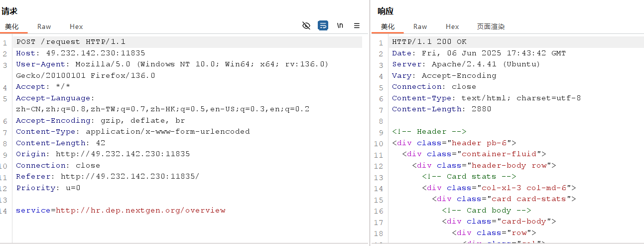Click the POST /request HTTP/1.1 line
644x246 pixels.
tap(71, 42)
